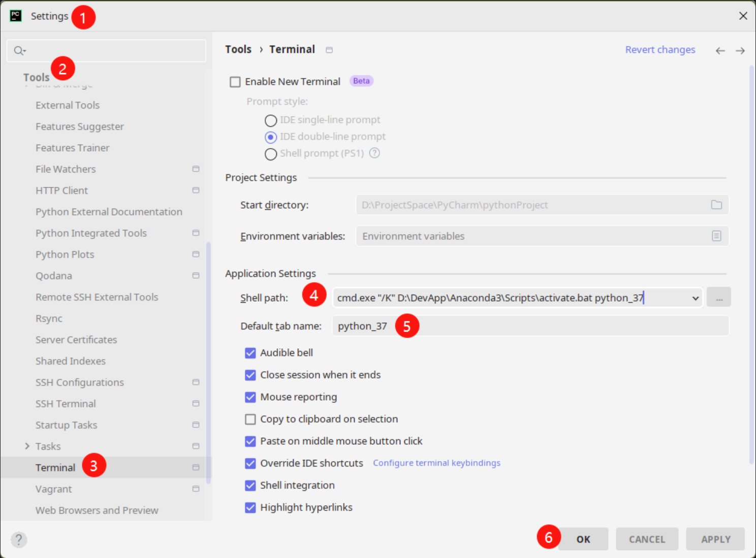The width and height of the screenshot is (756, 558).
Task: Click project icon next to SSH Terminal
Action: pos(196,403)
